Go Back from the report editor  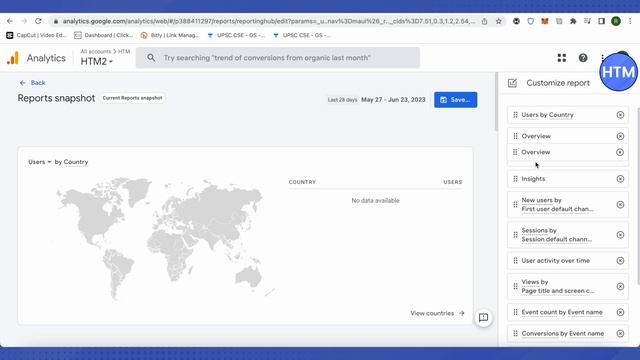32,83
